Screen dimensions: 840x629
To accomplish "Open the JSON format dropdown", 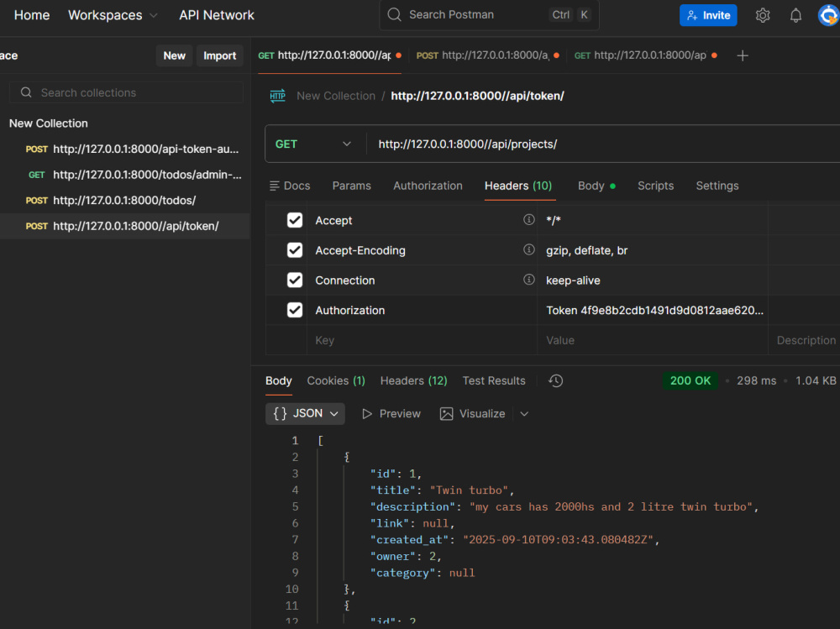I will pos(306,414).
